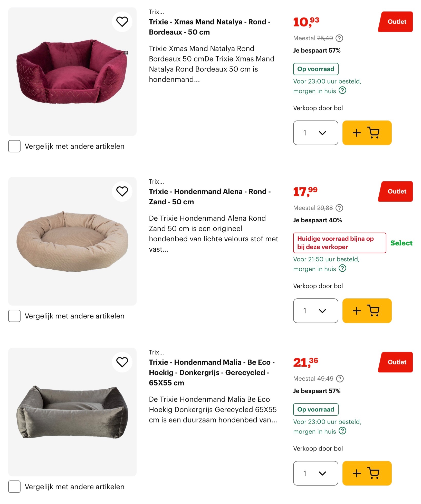Image resolution: width=421 pixels, height=504 pixels.
Task: Enable compare checkbox for Hondenmand Alena
Action: [14, 316]
